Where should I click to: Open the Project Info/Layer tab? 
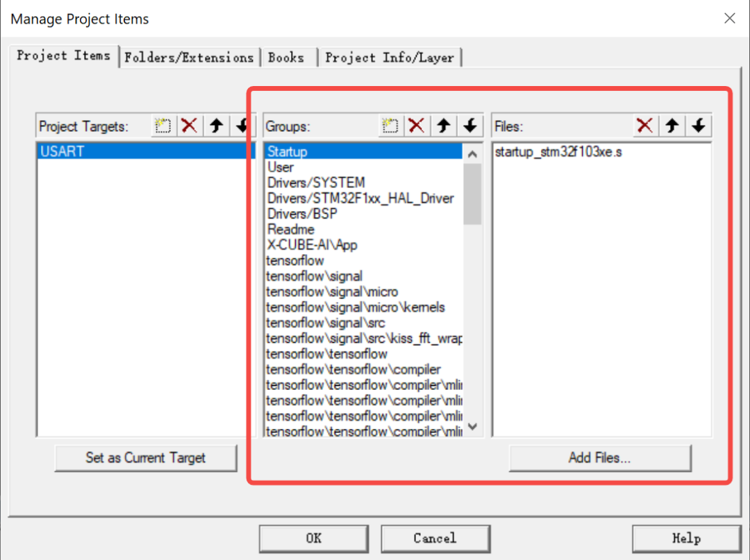pos(390,58)
